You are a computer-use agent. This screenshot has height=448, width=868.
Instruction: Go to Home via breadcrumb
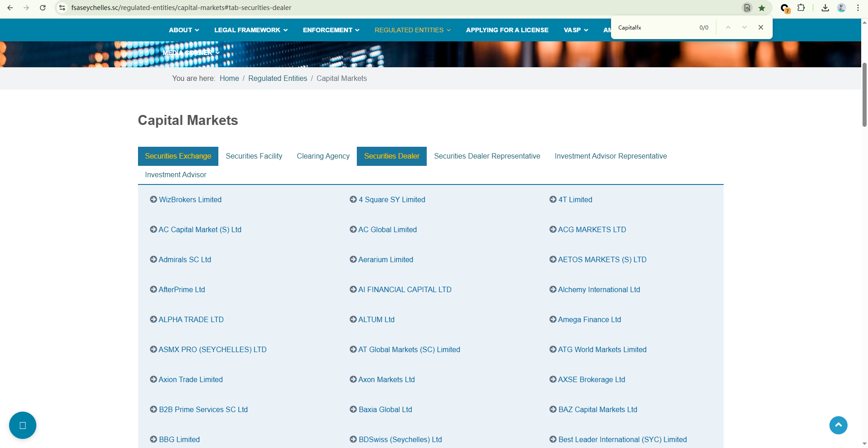tap(229, 78)
